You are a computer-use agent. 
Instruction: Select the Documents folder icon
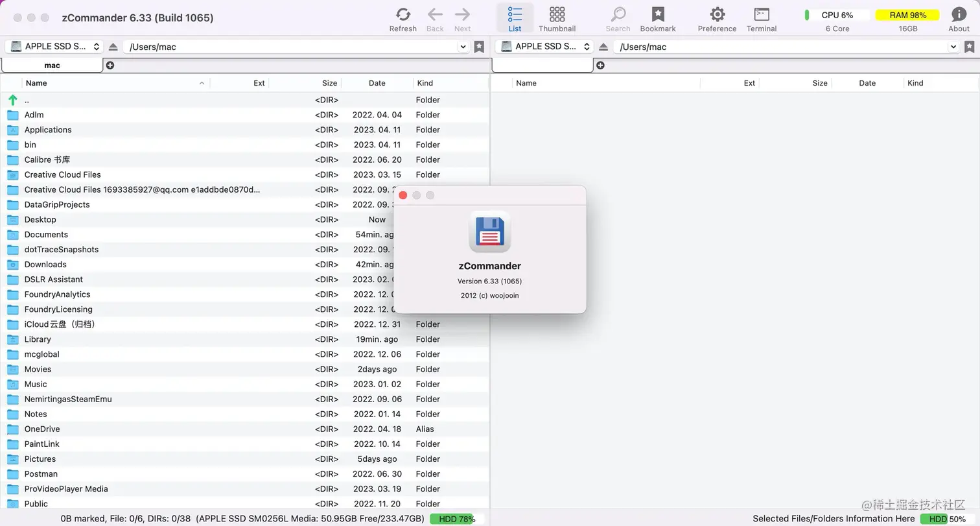click(13, 234)
